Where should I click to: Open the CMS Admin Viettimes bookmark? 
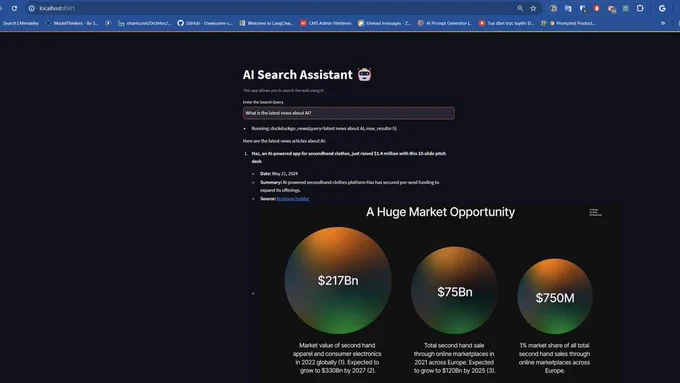point(326,23)
